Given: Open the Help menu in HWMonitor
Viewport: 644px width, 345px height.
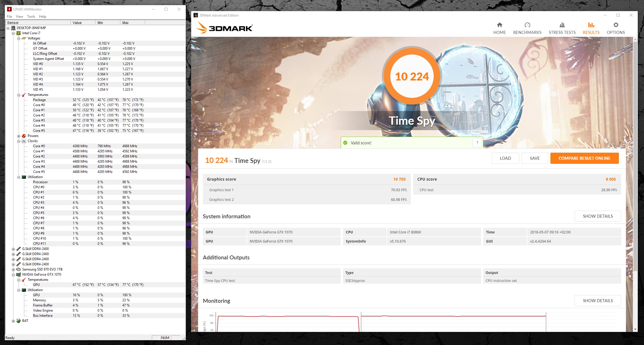Looking at the screenshot, I should [43, 16].
